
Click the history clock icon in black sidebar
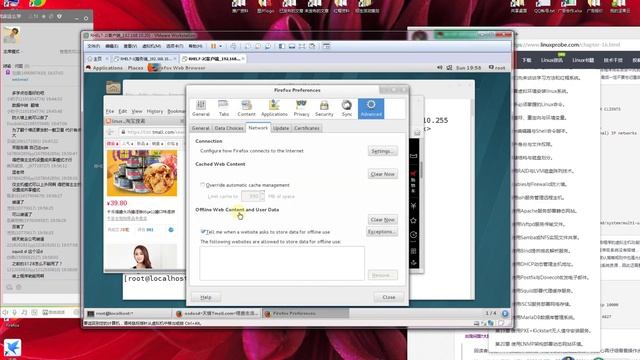point(413,235)
